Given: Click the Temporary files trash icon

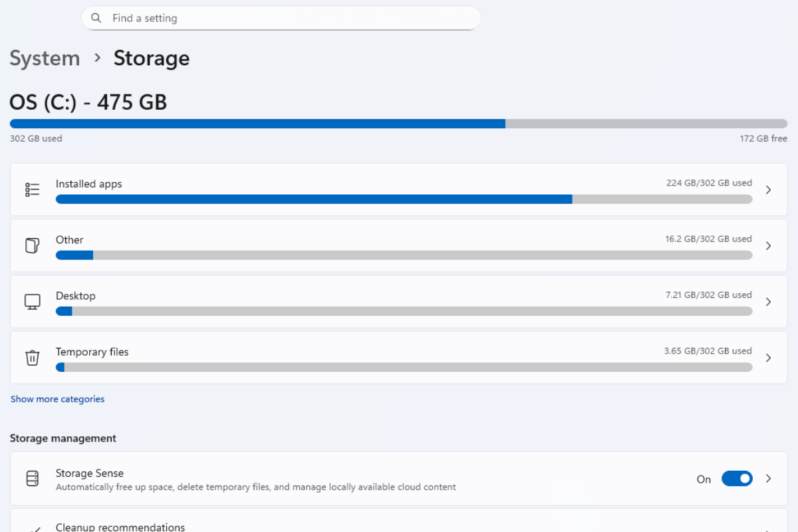Looking at the screenshot, I should click(32, 357).
